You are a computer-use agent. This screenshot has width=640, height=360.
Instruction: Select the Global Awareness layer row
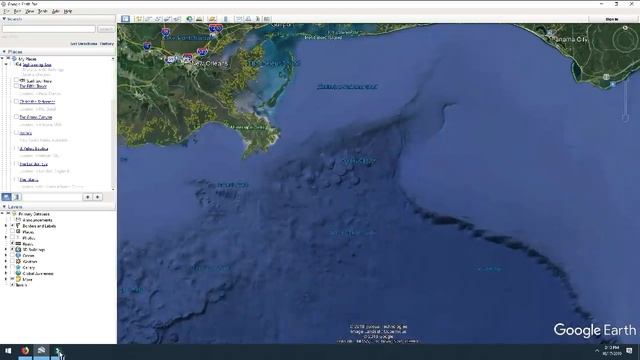tap(38, 273)
